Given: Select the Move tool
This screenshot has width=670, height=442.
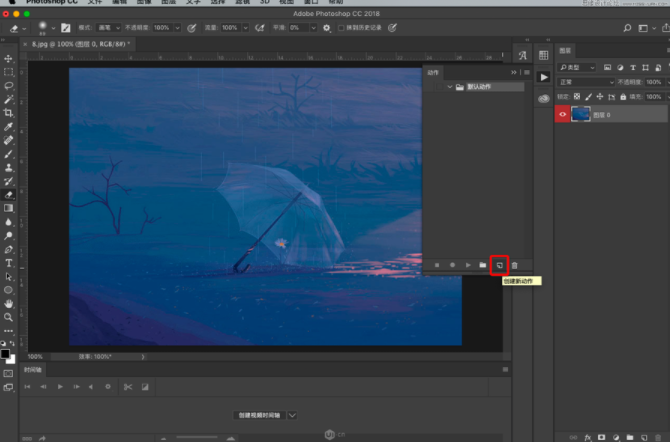Looking at the screenshot, I should pyautogui.click(x=9, y=59).
